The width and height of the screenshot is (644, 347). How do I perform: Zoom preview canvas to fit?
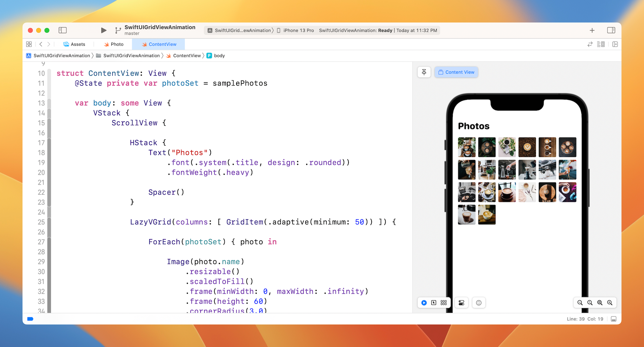(600, 303)
